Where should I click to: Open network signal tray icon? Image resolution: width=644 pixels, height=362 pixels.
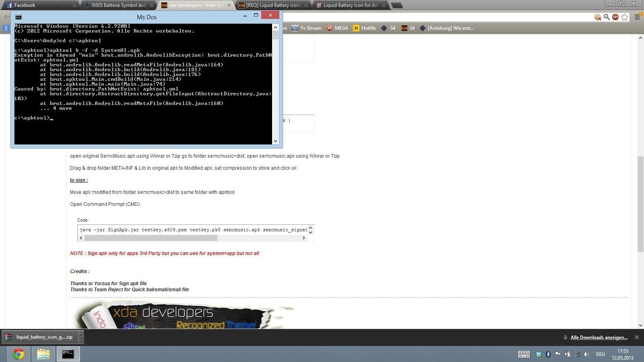pyautogui.click(x=577, y=354)
